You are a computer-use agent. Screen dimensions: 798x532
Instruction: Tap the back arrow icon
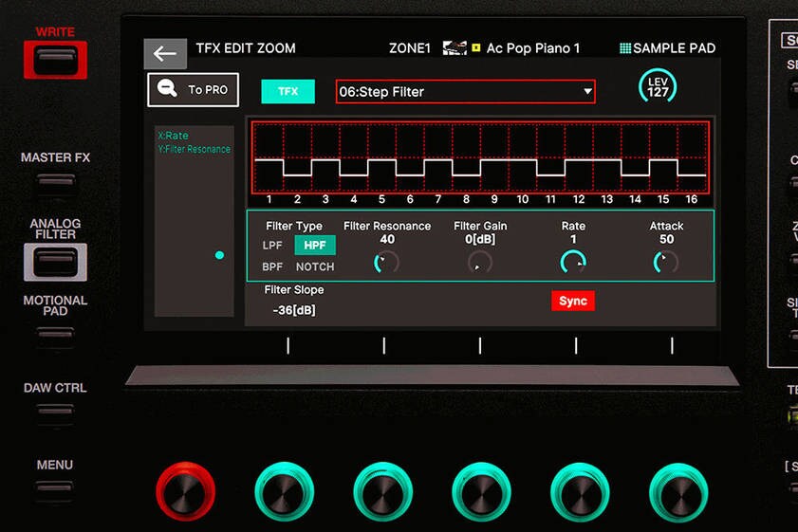coord(165,54)
